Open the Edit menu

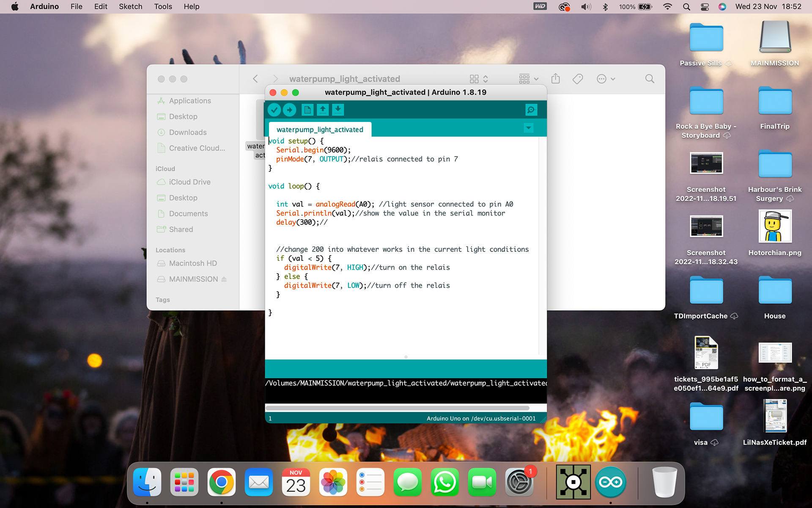101,6
